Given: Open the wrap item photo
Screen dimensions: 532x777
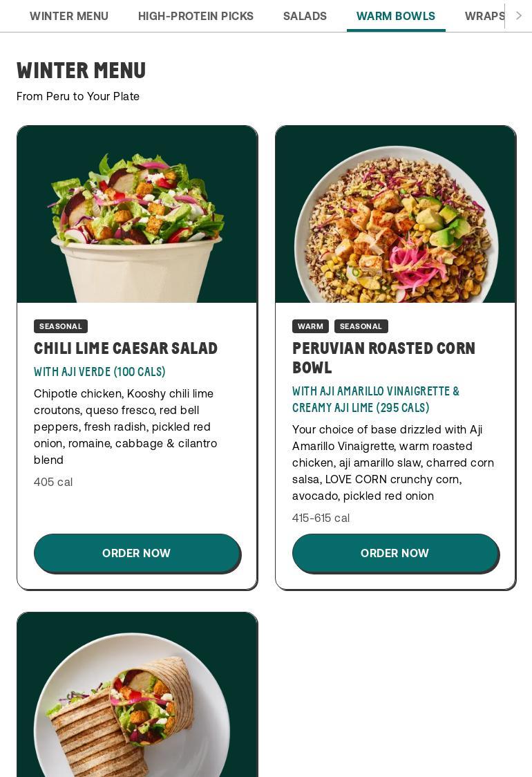Looking at the screenshot, I should click(137, 695).
